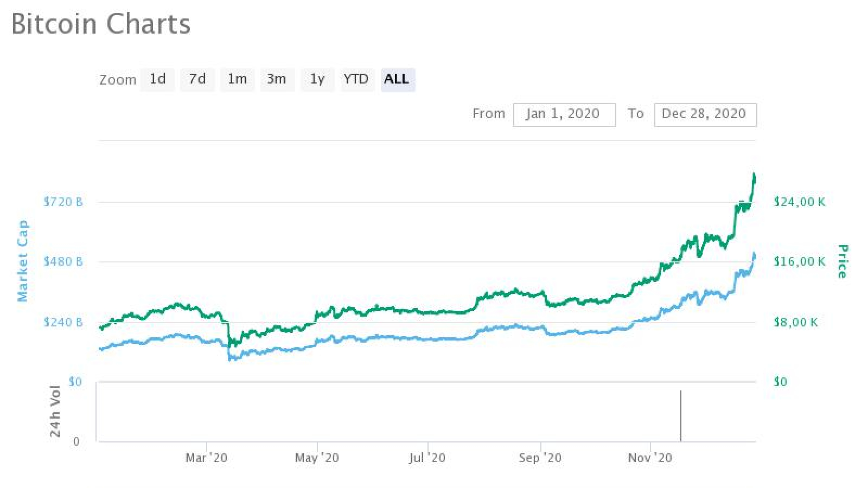The image size is (868, 488).
Task: Select the 1m zoom button
Action: [x=238, y=80]
